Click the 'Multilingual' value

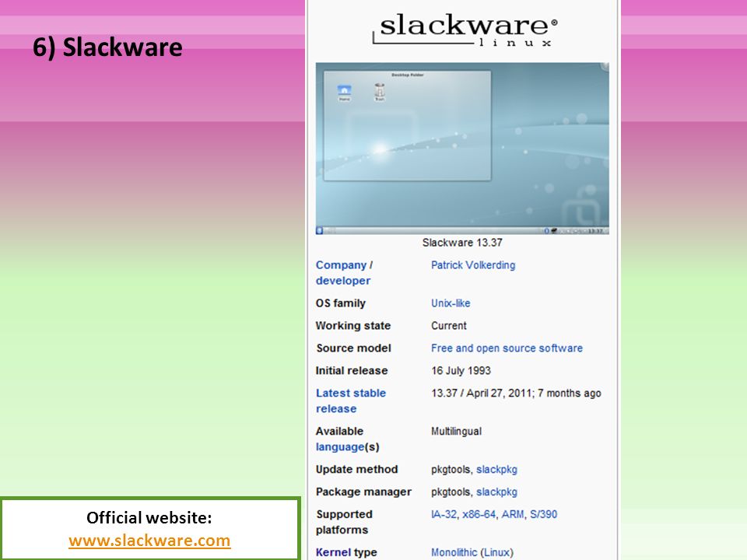pyautogui.click(x=457, y=432)
